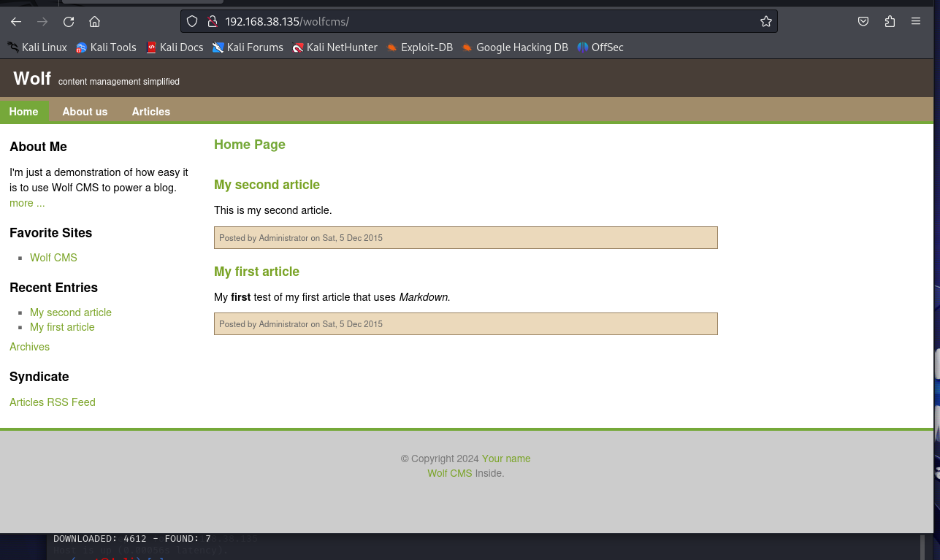Viewport: 940px width, 560px height.
Task: Click 'Posted by Administrator' under second article
Action: click(264, 238)
